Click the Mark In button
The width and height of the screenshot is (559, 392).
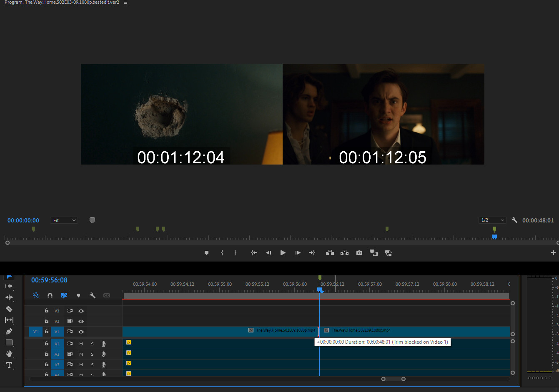point(222,253)
